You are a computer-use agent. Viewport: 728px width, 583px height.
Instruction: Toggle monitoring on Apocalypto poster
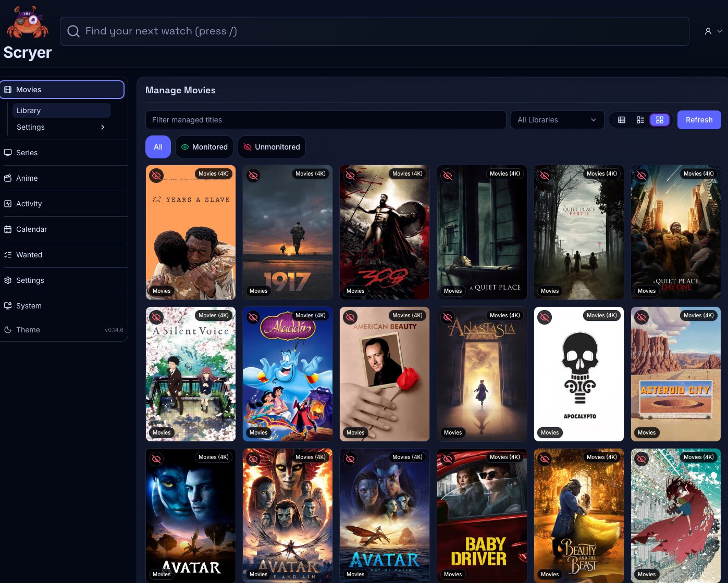coord(545,317)
